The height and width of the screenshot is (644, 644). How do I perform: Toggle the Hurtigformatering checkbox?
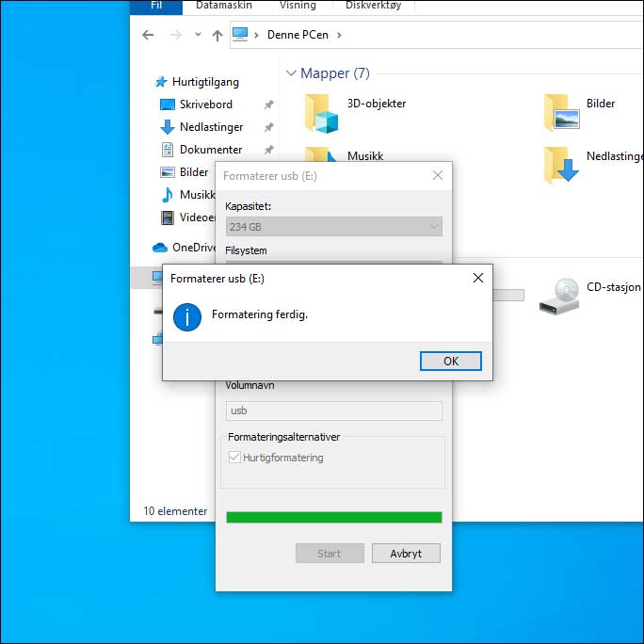(x=234, y=458)
